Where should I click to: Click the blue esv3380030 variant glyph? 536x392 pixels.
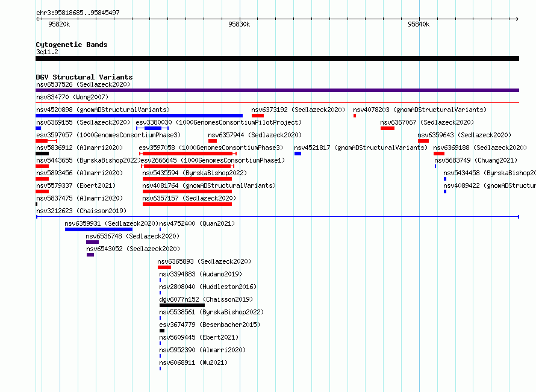point(152,128)
